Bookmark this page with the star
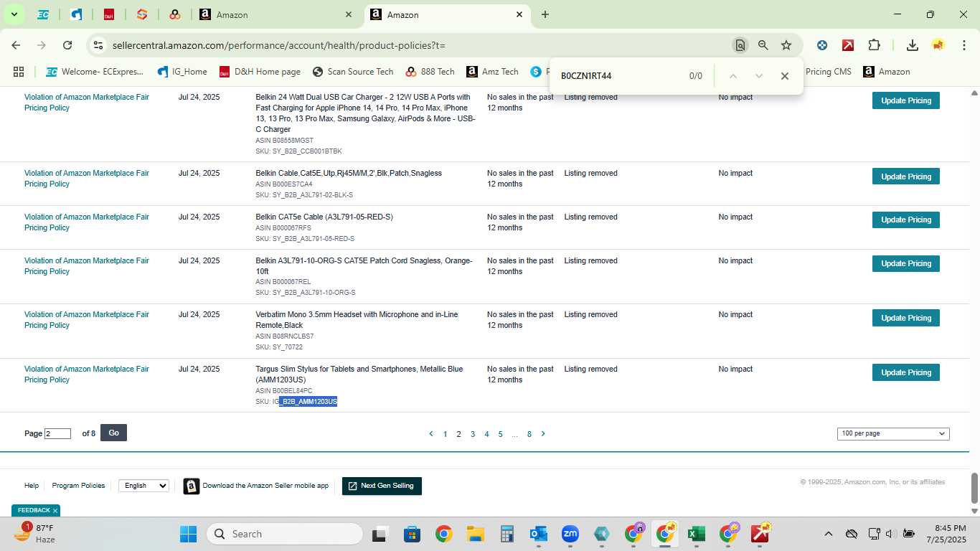The image size is (980, 551). coord(786,45)
